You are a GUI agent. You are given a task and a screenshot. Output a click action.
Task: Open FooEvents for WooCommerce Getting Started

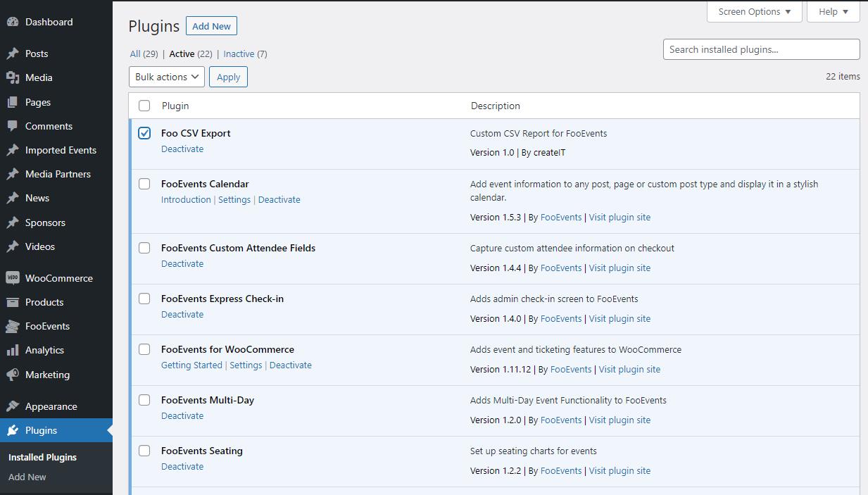coord(191,365)
